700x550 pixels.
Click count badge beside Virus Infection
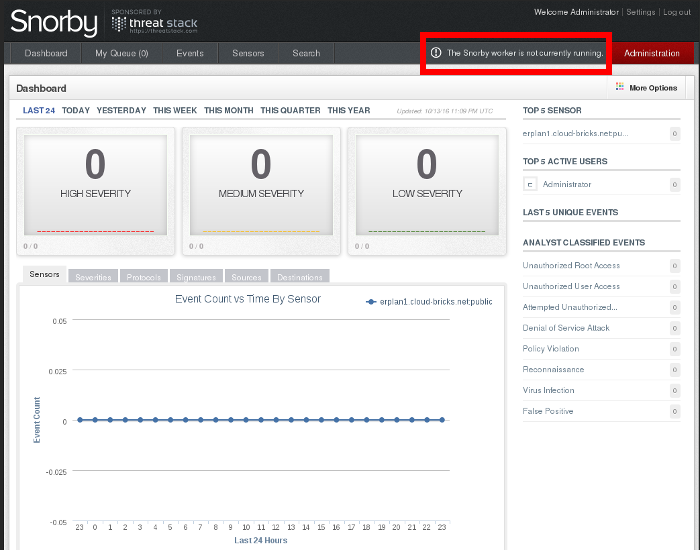pyautogui.click(x=675, y=391)
